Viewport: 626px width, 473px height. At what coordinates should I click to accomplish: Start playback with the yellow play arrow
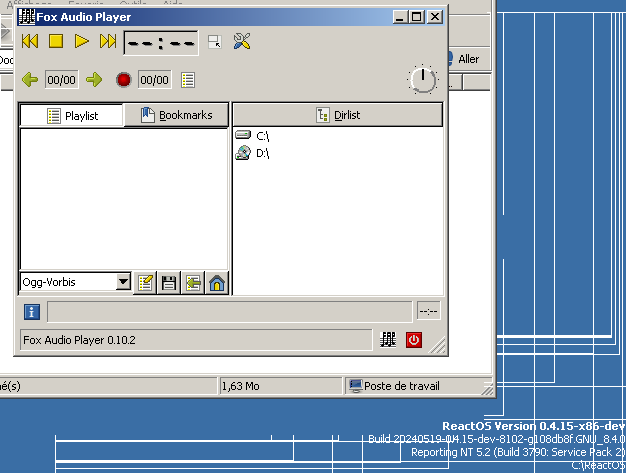click(x=81, y=41)
